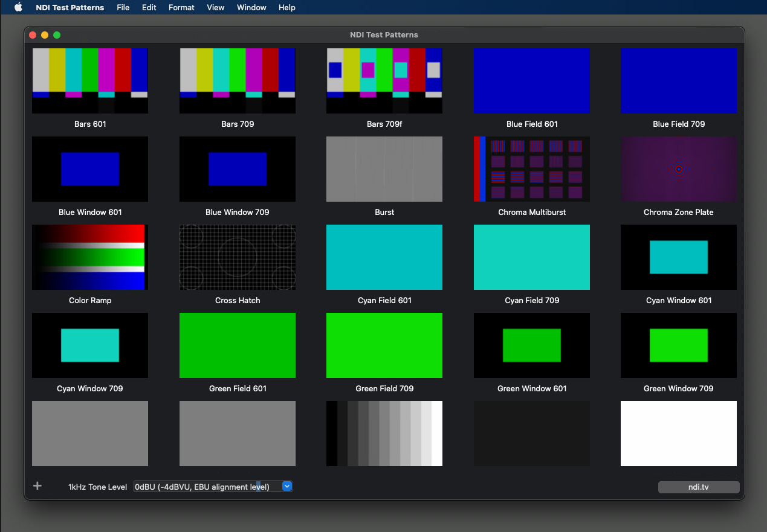Open the Format menu
Screen dimensions: 767x532
point(181,7)
